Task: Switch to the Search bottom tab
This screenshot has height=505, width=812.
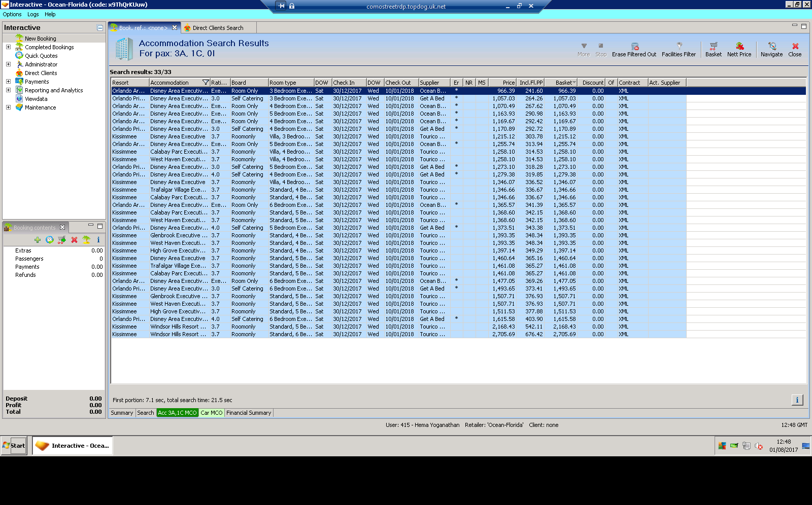Action: [x=145, y=413]
